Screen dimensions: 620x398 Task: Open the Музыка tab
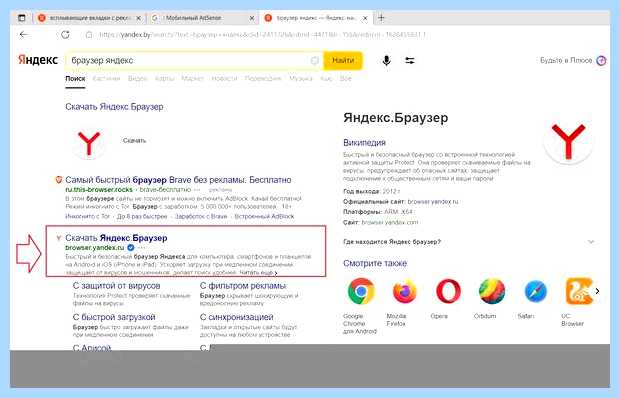coord(301,79)
